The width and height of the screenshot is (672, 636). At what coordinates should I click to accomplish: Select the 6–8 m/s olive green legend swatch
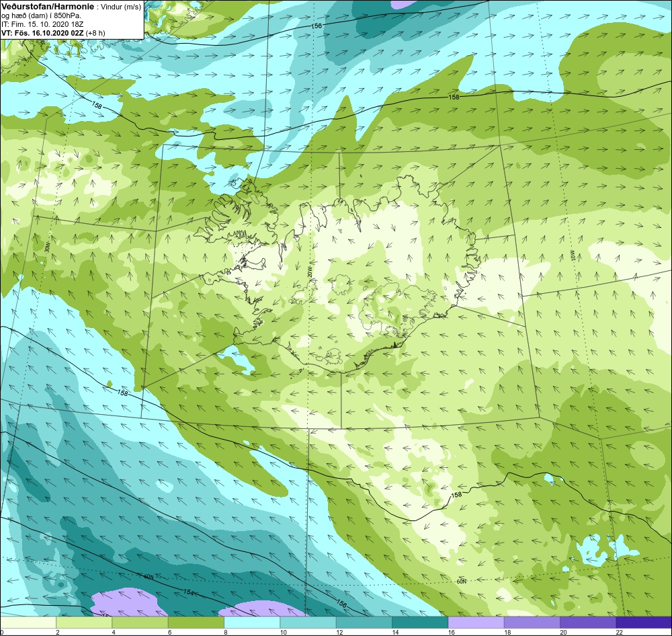[196, 622]
